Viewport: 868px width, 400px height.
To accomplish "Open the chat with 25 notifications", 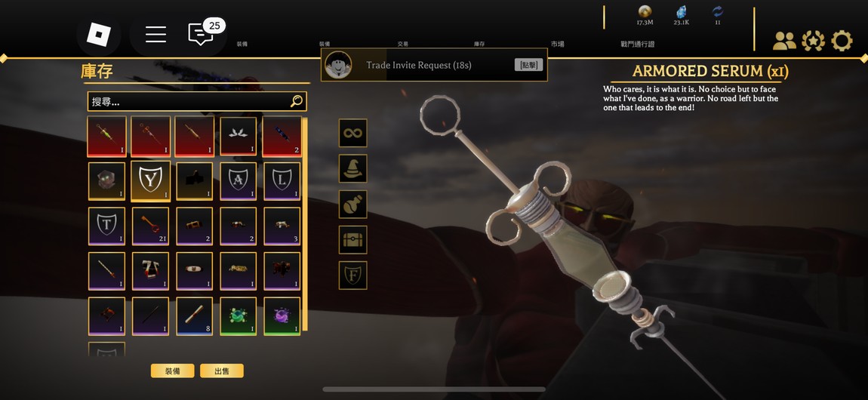I will (x=201, y=34).
